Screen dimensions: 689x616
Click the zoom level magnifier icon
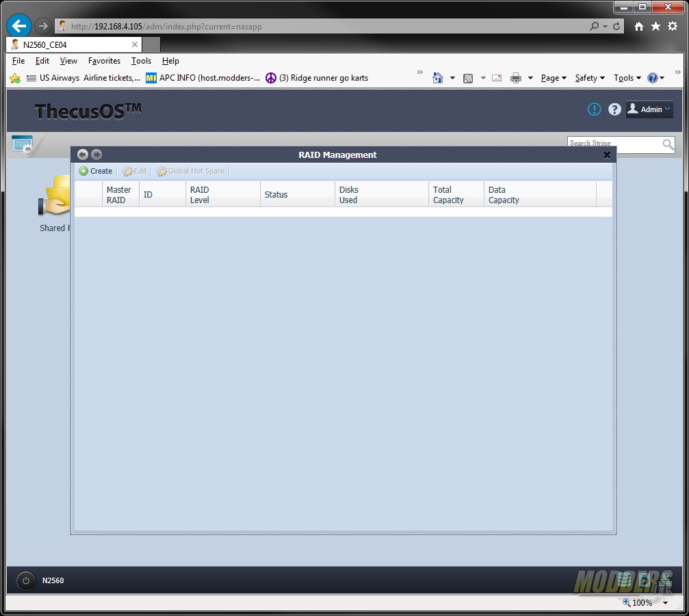(x=627, y=602)
